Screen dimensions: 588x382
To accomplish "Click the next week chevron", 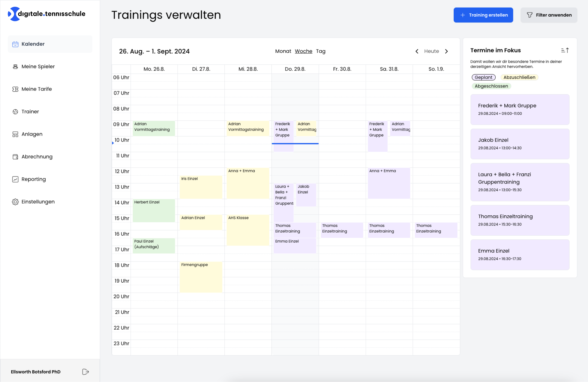I will 447,51.
